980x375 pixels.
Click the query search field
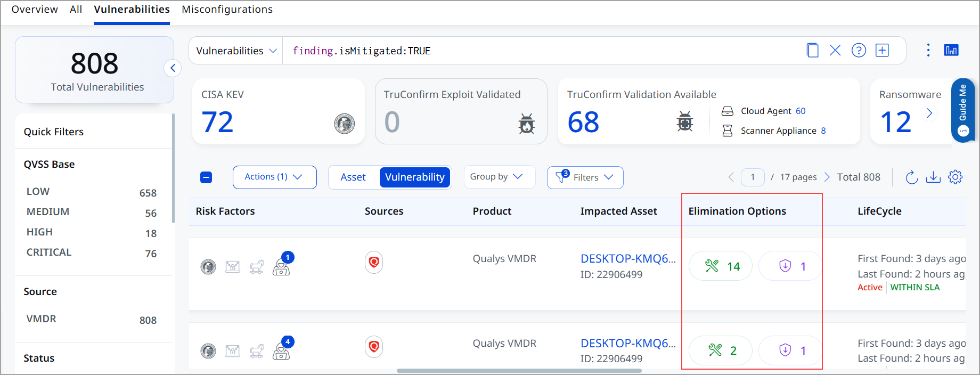[x=543, y=51]
